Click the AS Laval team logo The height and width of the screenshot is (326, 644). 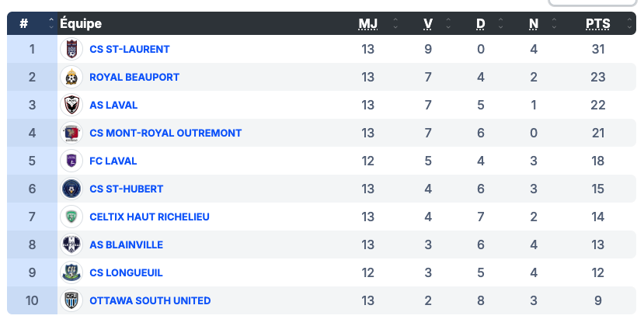[x=71, y=105]
